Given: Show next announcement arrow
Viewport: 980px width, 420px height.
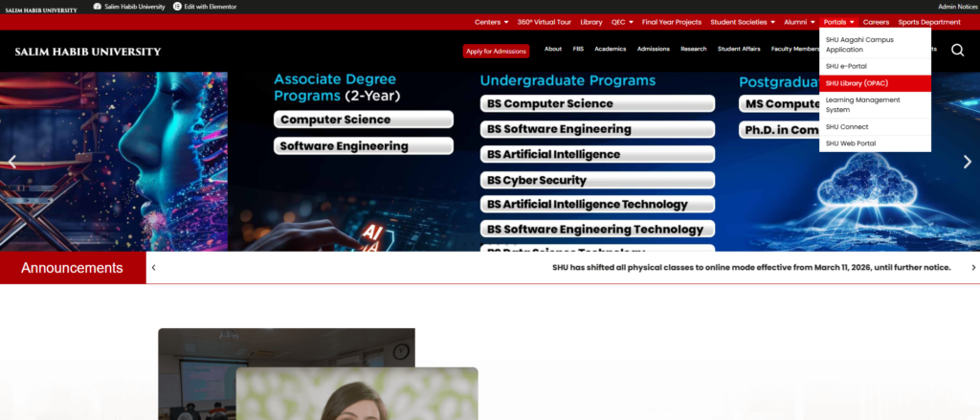Looking at the screenshot, I should click(x=973, y=268).
